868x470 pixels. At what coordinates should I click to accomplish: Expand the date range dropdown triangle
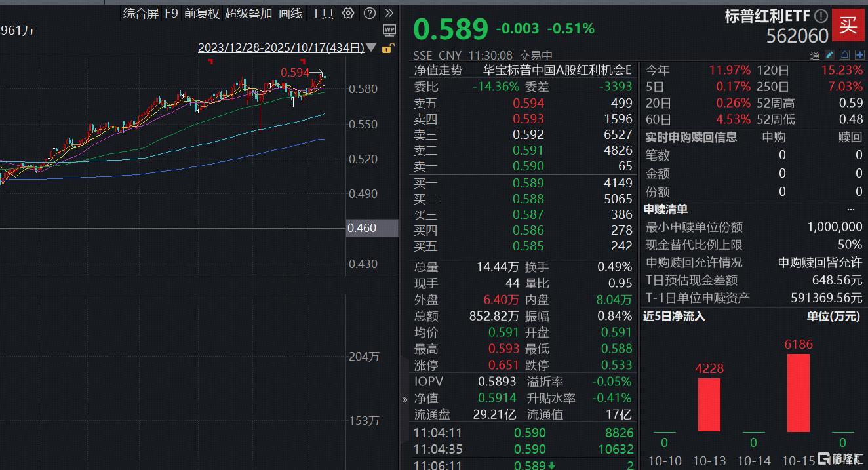tap(372, 48)
